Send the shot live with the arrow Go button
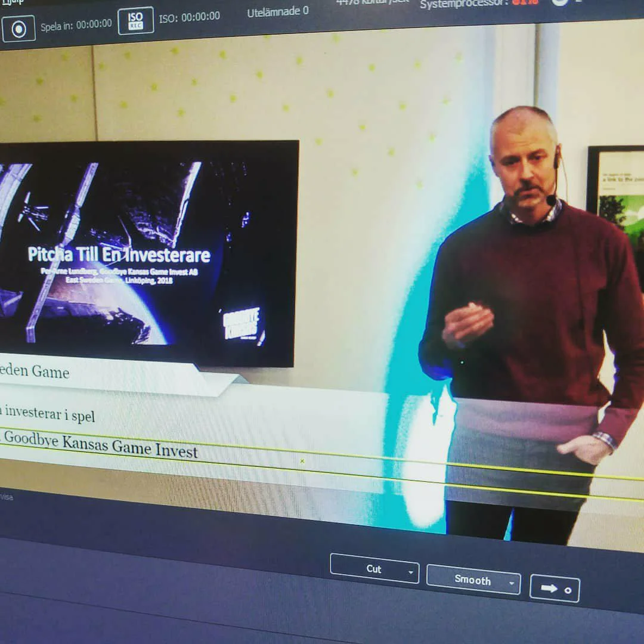 coord(555,589)
